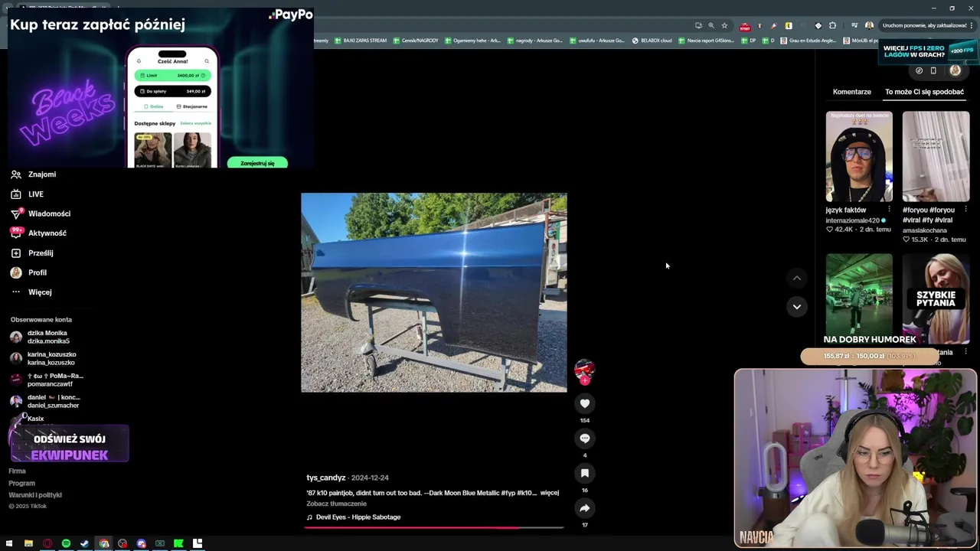Open Windows Start menu
This screenshot has height=551, width=980.
pos(9,544)
